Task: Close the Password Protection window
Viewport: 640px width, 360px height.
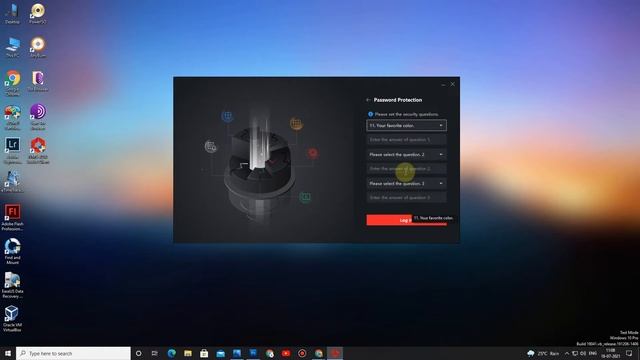Action: point(453,84)
